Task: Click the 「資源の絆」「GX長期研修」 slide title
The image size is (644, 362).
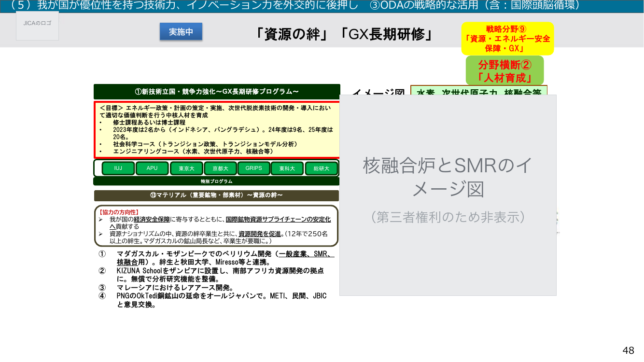Action: pos(344,34)
